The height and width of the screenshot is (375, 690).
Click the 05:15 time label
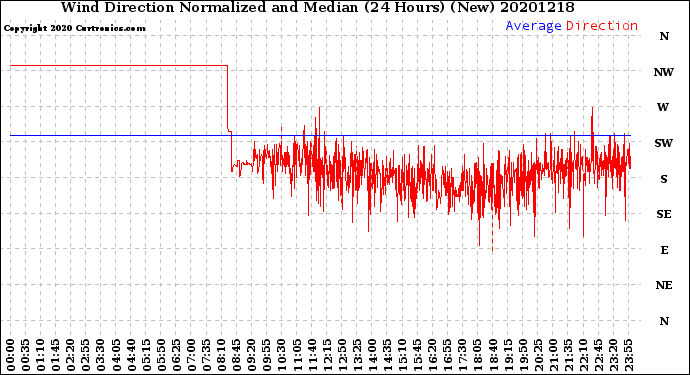click(x=146, y=356)
